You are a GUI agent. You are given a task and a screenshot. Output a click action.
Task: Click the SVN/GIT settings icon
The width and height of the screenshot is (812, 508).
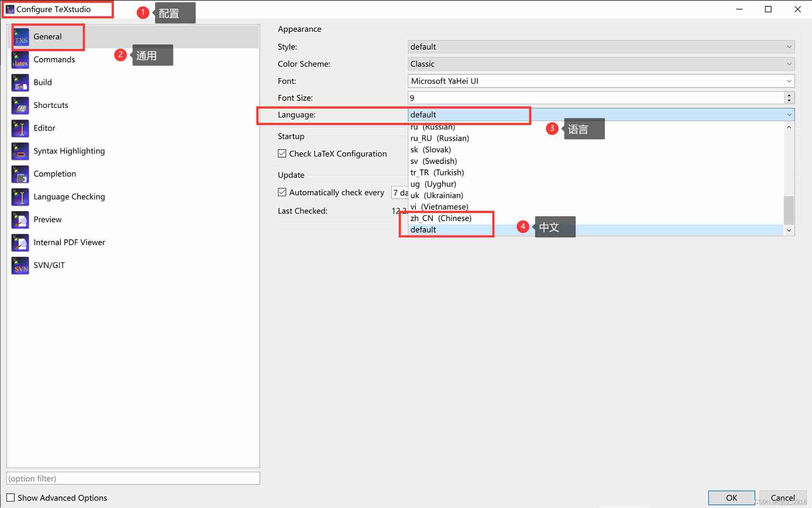[20, 265]
